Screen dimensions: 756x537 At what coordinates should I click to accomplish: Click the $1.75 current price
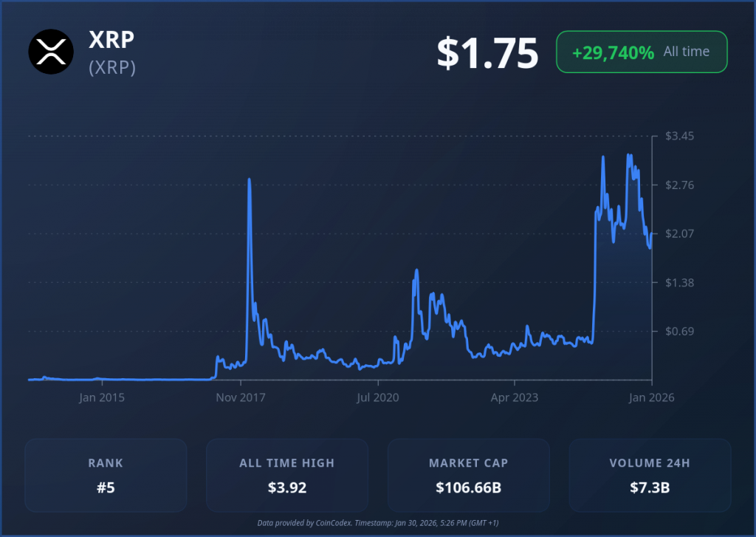coord(487,52)
